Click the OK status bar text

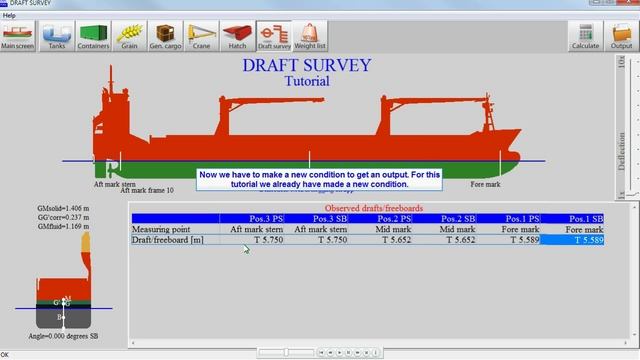(4, 355)
